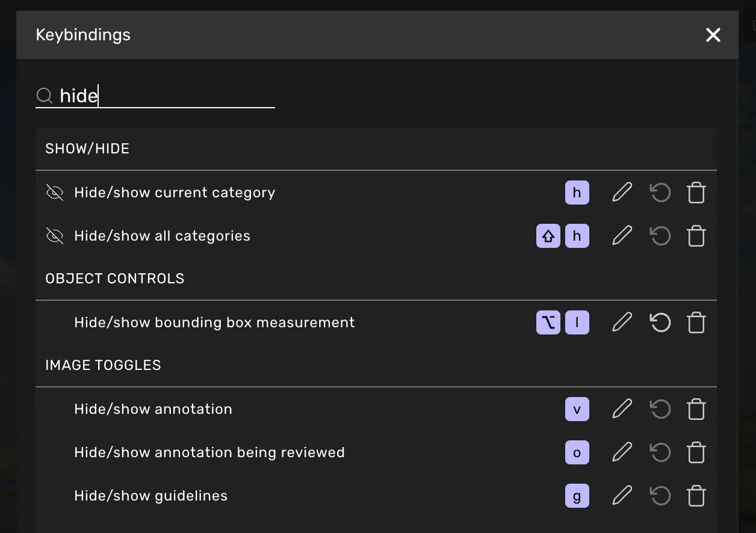The height and width of the screenshot is (533, 756).
Task: Delete keybinding for Hide/show guidelines
Action: (x=696, y=496)
